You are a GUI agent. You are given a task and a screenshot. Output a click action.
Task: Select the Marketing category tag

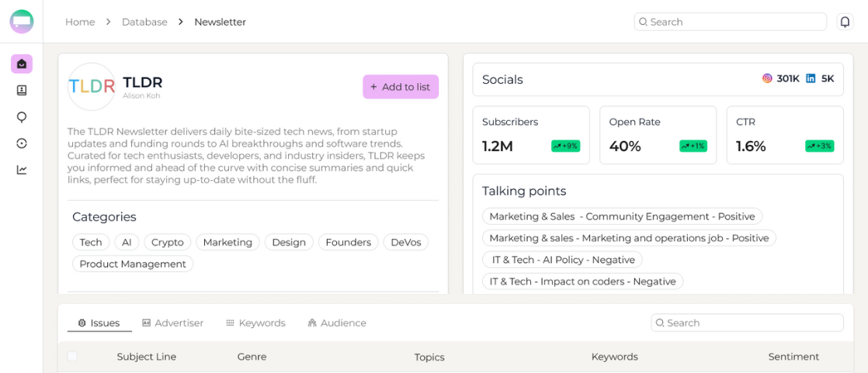click(227, 242)
